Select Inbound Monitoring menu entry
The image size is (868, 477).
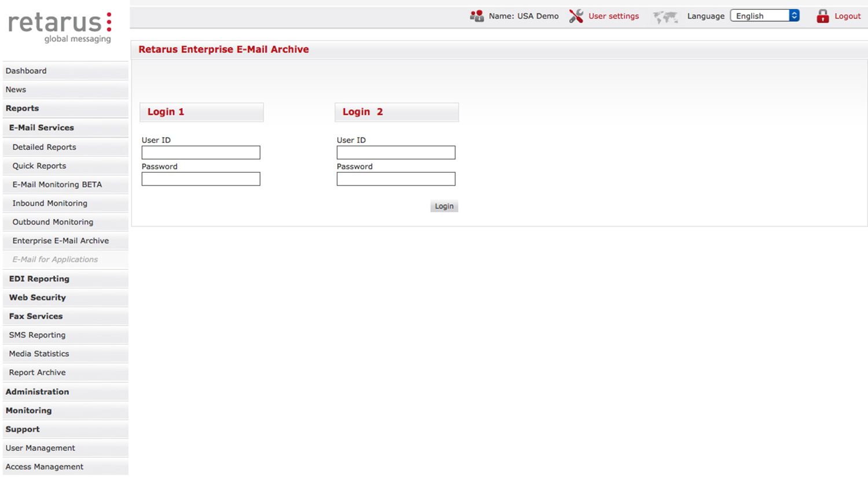pyautogui.click(x=65, y=203)
